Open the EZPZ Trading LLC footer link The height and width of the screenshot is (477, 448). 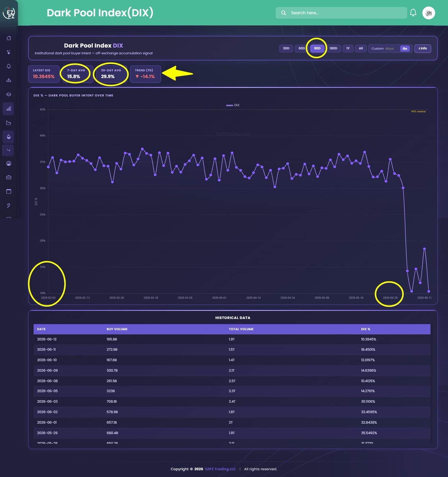(x=220, y=469)
